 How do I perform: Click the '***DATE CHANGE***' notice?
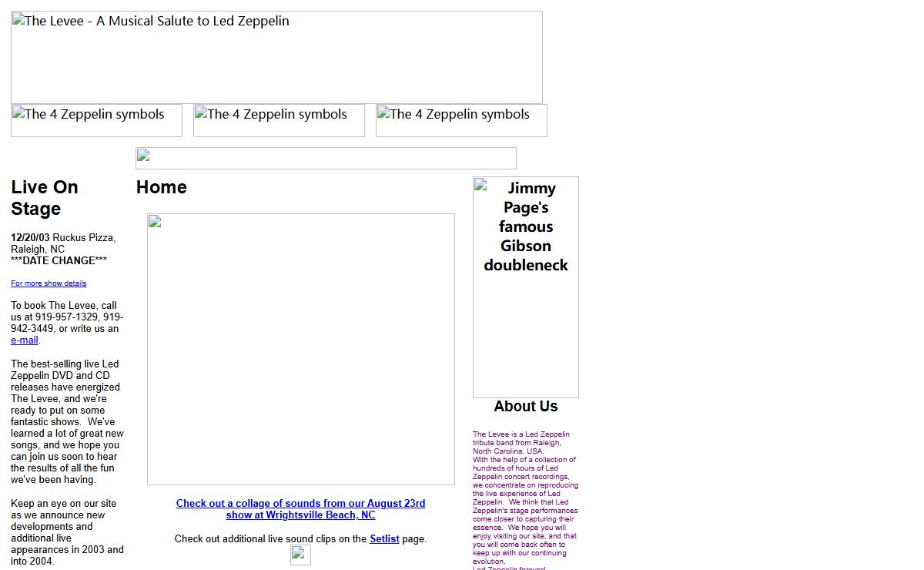59,261
